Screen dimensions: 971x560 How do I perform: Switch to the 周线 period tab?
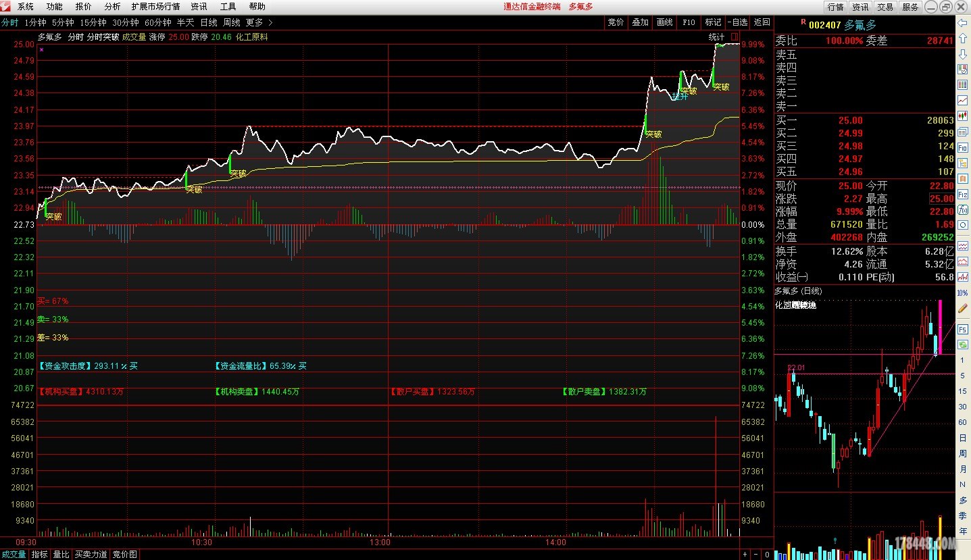232,22
